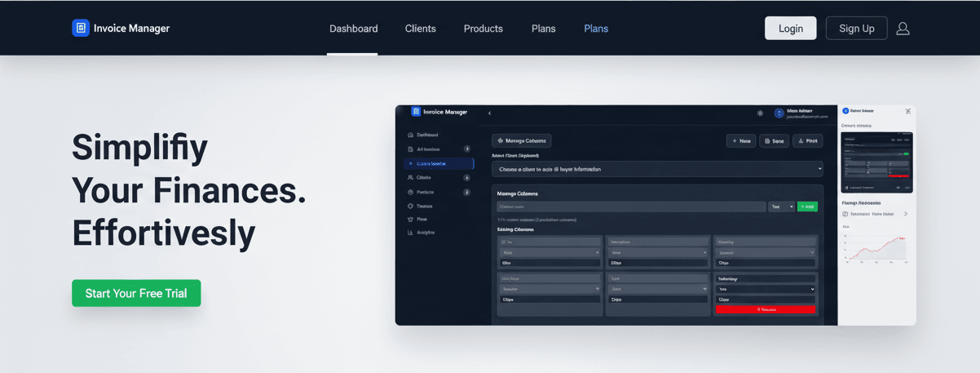This screenshot has width=980, height=373.
Task: Click the Dashboard home icon in preview sidebar
Action: click(x=410, y=135)
